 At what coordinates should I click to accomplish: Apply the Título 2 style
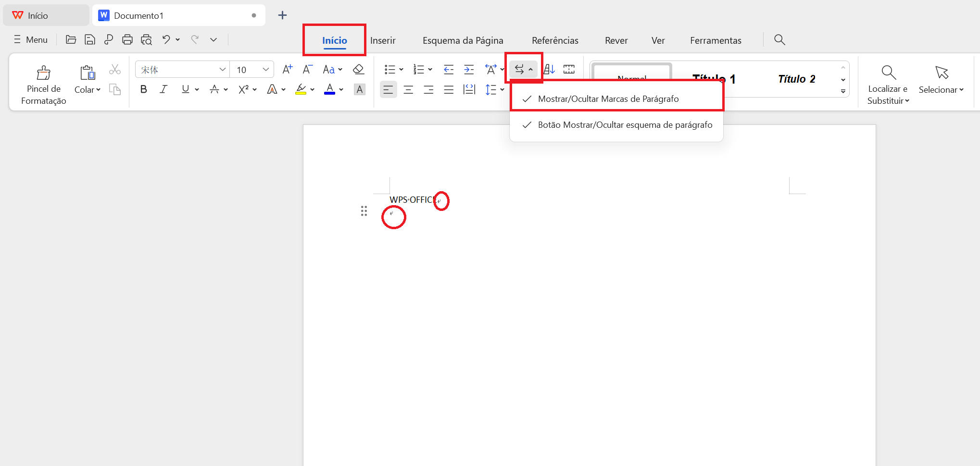[796, 79]
